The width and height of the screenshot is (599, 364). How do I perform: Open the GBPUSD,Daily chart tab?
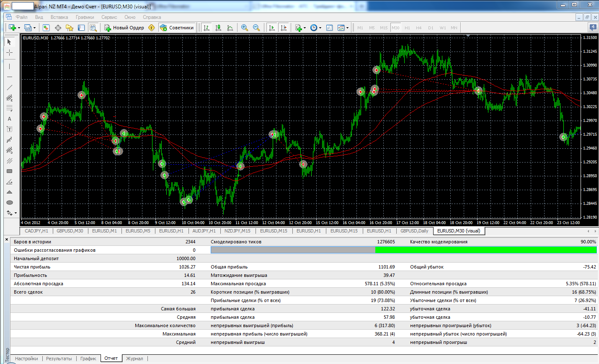tap(414, 231)
